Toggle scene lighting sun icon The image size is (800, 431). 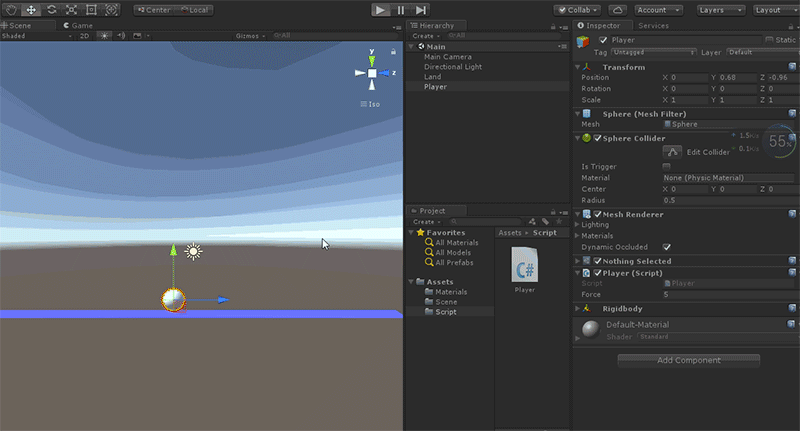pyautogui.click(x=105, y=36)
